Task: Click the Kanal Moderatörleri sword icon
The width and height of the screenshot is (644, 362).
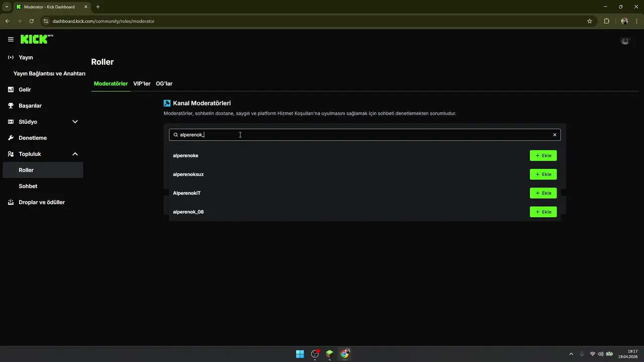Action: (167, 103)
